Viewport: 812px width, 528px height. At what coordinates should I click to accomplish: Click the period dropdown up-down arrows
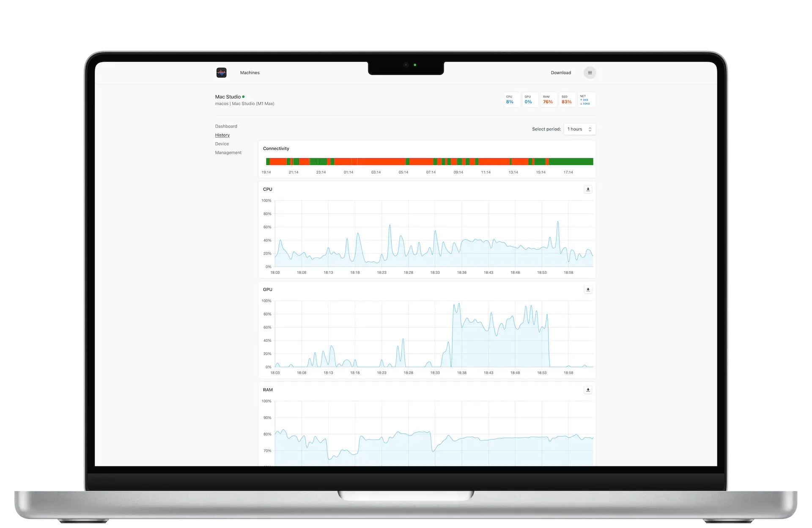coord(590,129)
